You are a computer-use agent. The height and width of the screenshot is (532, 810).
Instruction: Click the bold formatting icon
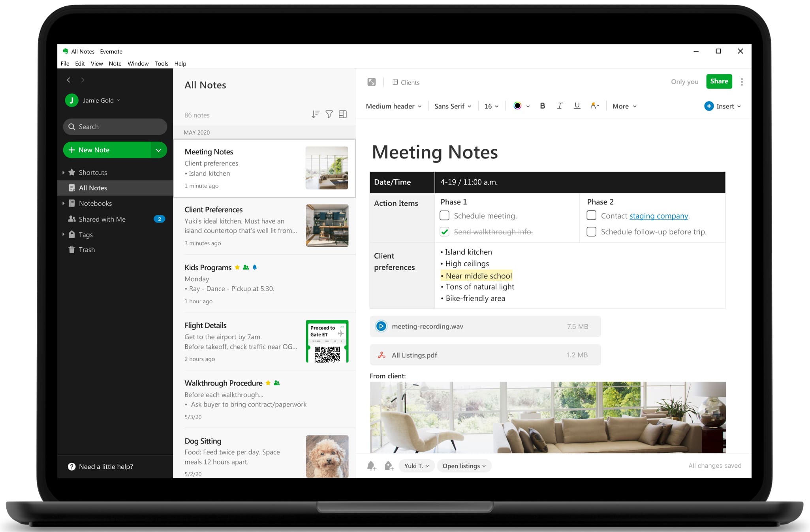pos(541,106)
